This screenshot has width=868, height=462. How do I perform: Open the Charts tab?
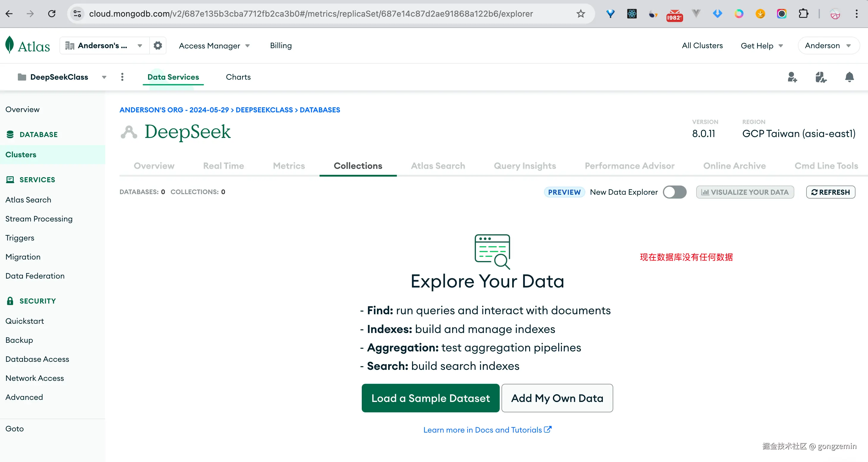point(238,77)
